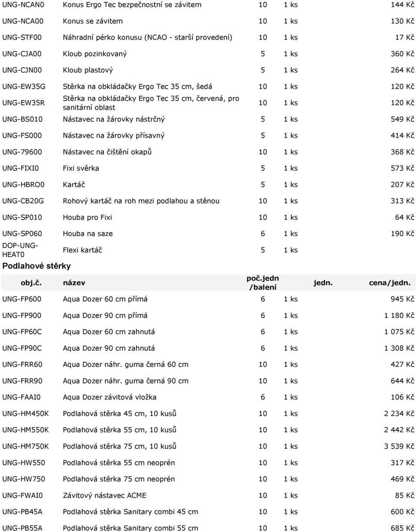Screen dimensions: 416x532
Task: Click the cena/jedn. column header
Action: tap(390, 283)
